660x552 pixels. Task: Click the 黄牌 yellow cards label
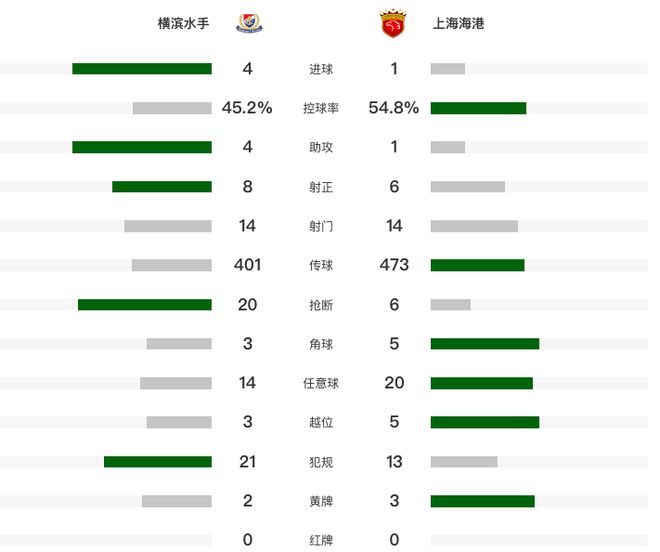[321, 501]
